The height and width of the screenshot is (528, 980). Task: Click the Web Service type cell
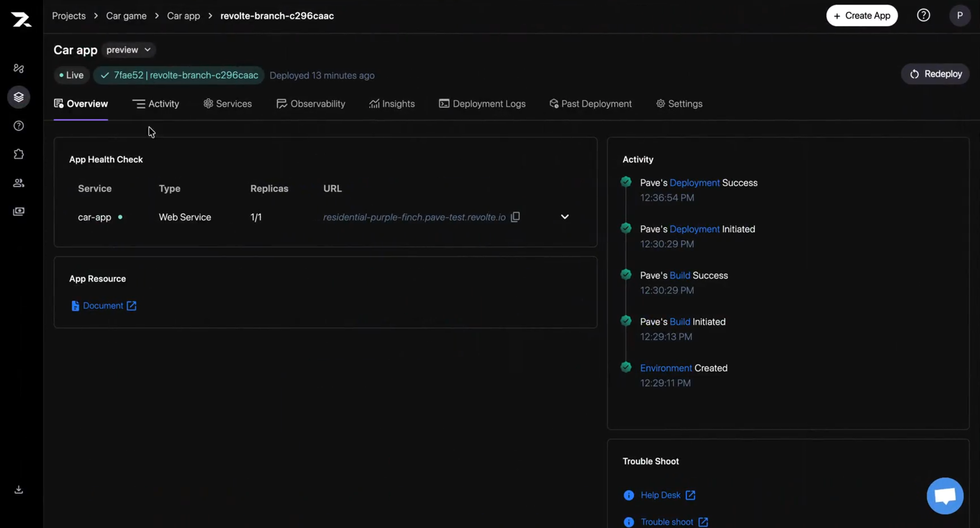tap(185, 217)
